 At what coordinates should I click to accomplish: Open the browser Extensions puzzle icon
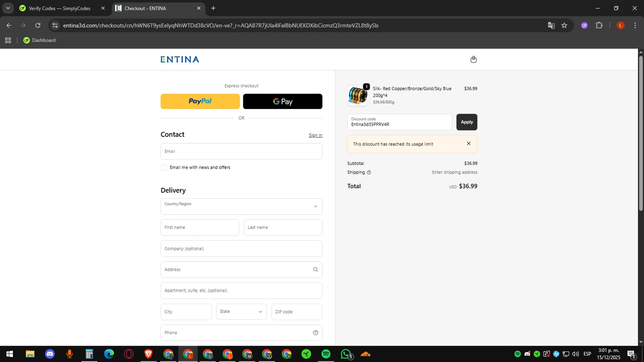tap(599, 25)
